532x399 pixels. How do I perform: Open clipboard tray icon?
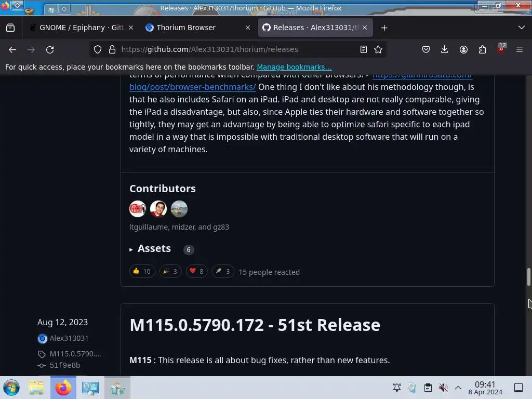tap(428, 388)
